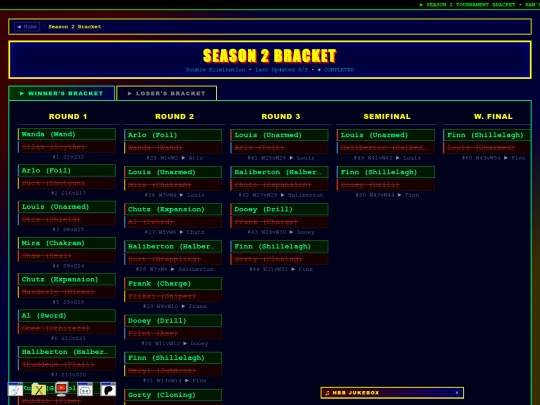The width and height of the screenshot is (540, 405).
Task: Open the TikTok window icon in the dock
Action: (15, 390)
